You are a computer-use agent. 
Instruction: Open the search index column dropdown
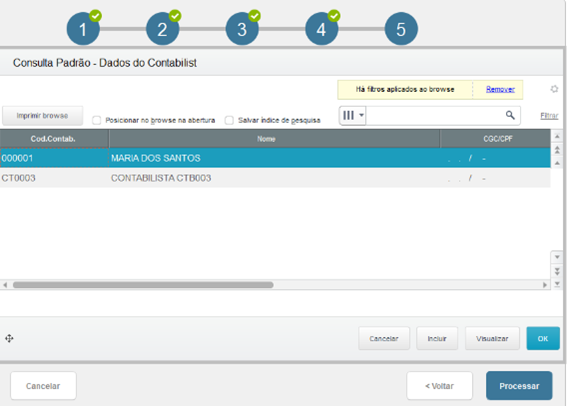(x=353, y=115)
